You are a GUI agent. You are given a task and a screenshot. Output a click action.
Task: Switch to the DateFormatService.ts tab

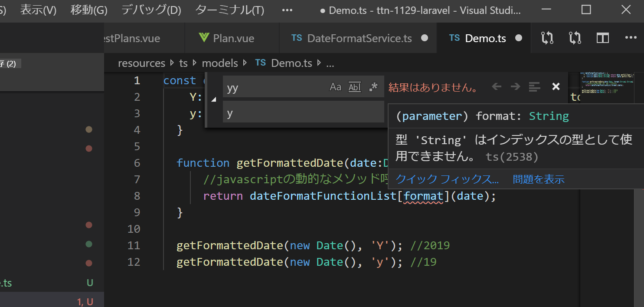[358, 38]
